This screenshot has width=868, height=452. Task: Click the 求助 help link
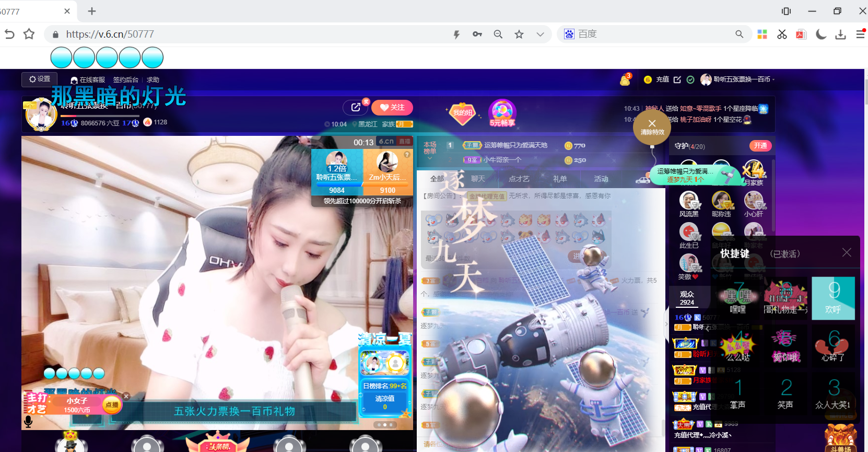coord(153,80)
